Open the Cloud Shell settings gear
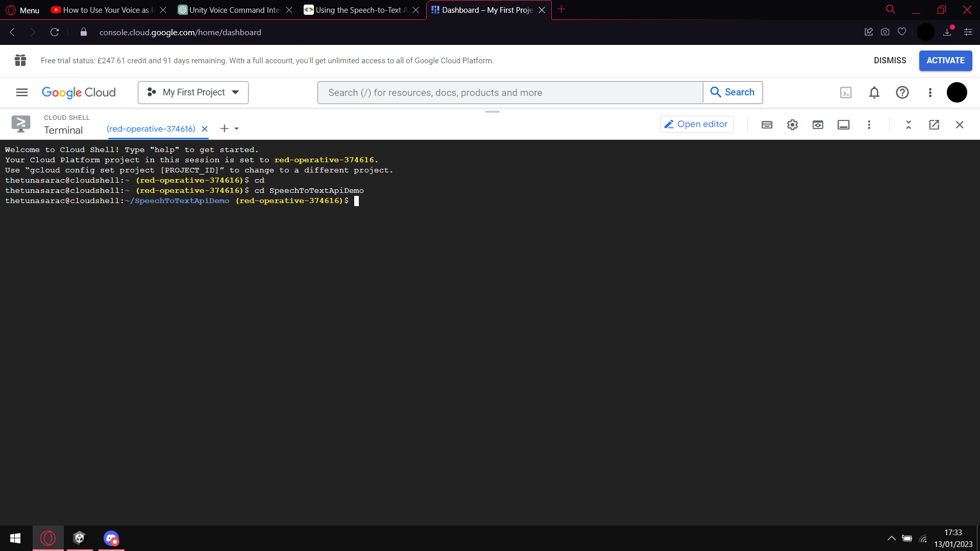Viewport: 980px width, 551px height. click(792, 124)
